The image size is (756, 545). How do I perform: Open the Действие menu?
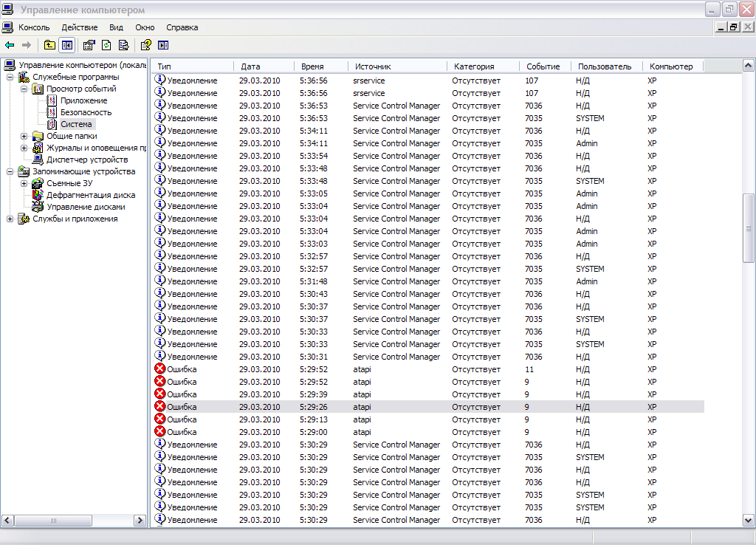point(79,27)
